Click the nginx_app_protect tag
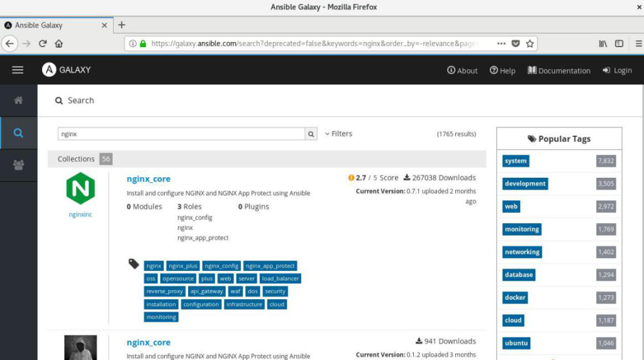The image size is (644, 360). pyautogui.click(x=270, y=266)
